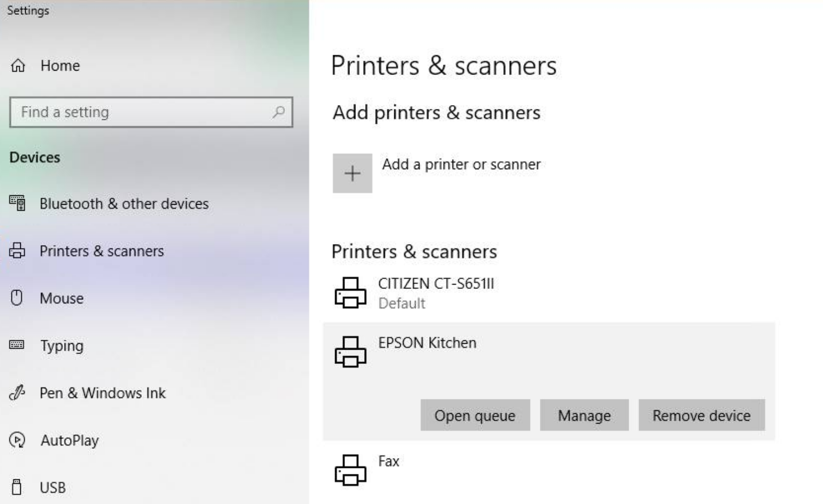This screenshot has width=823, height=504.
Task: Click the CITIZEN CT-S651II printer icon
Action: click(350, 293)
